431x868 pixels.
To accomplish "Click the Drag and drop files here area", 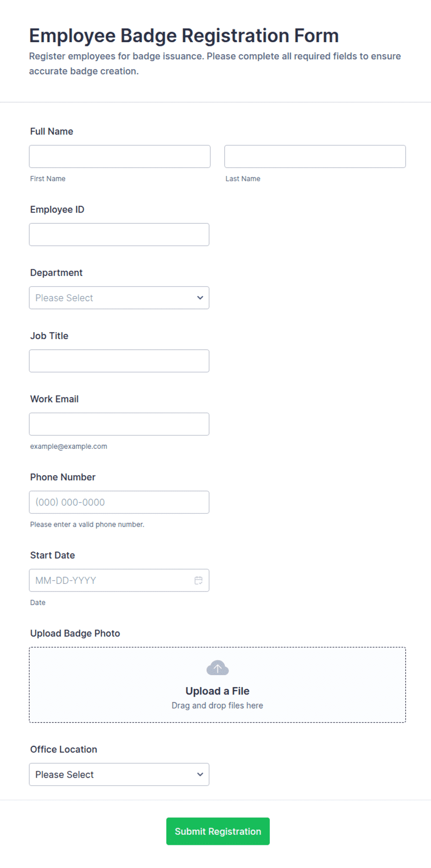I will click(x=217, y=705).
